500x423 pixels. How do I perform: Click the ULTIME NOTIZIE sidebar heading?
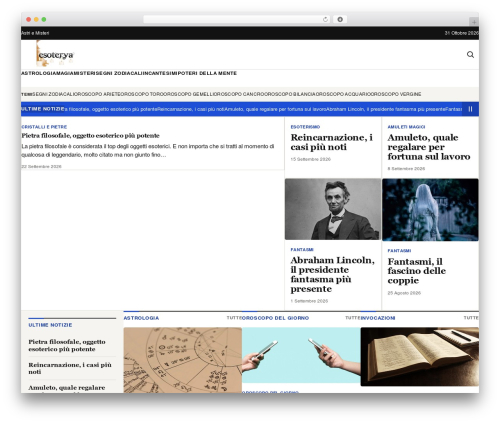point(50,325)
